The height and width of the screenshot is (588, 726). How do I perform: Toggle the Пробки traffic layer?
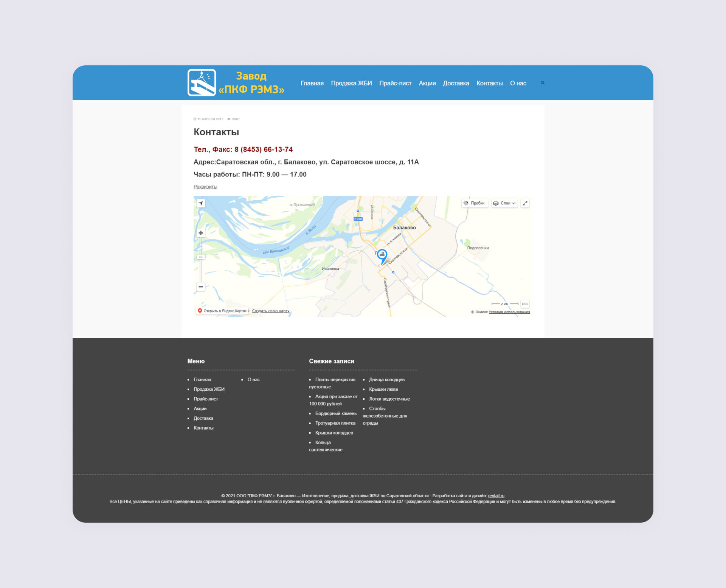475,203
